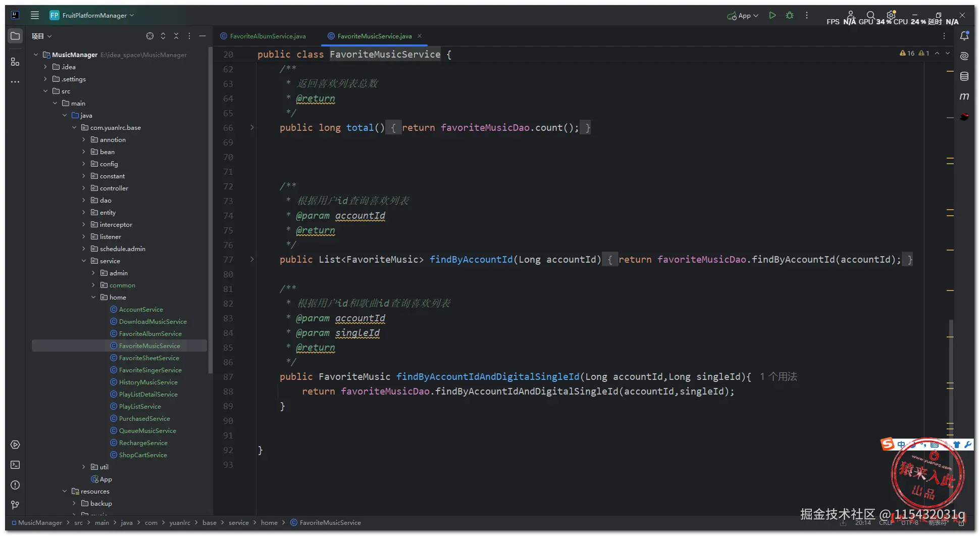Open the Code With Me user icon

click(x=851, y=15)
